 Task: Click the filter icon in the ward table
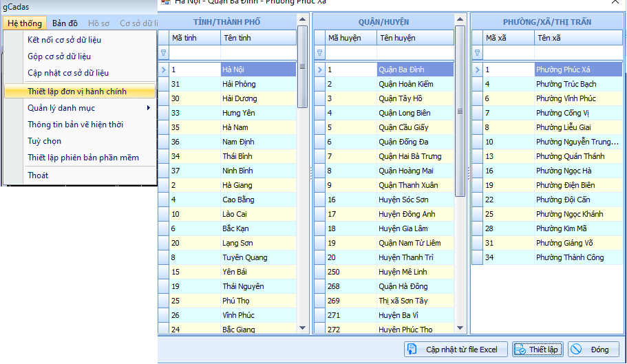pyautogui.click(x=477, y=53)
